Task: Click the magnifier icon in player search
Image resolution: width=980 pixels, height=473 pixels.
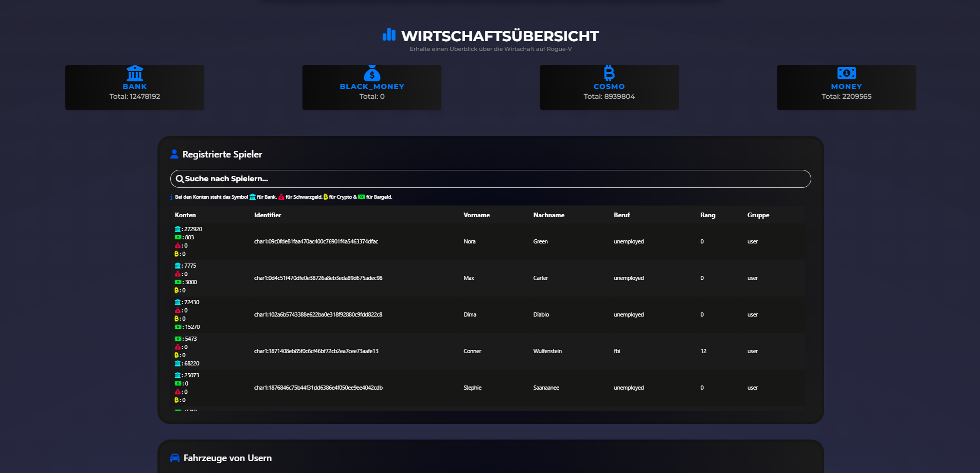Action: (180, 179)
